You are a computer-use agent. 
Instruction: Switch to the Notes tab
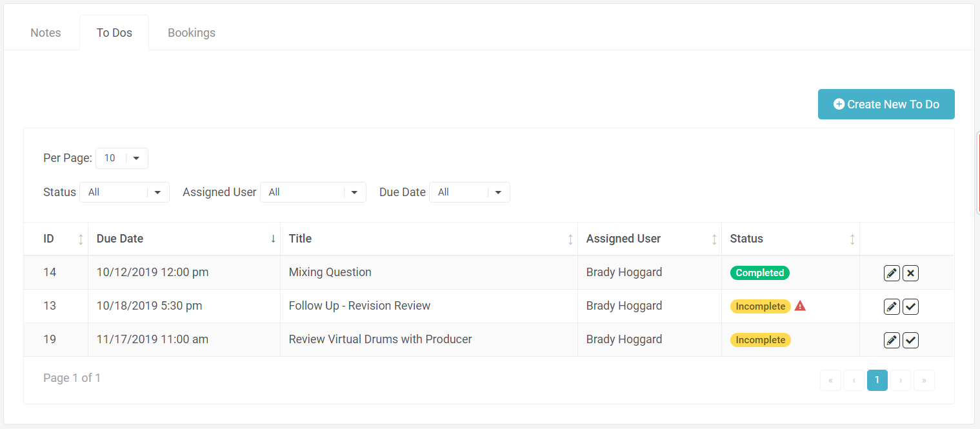46,33
